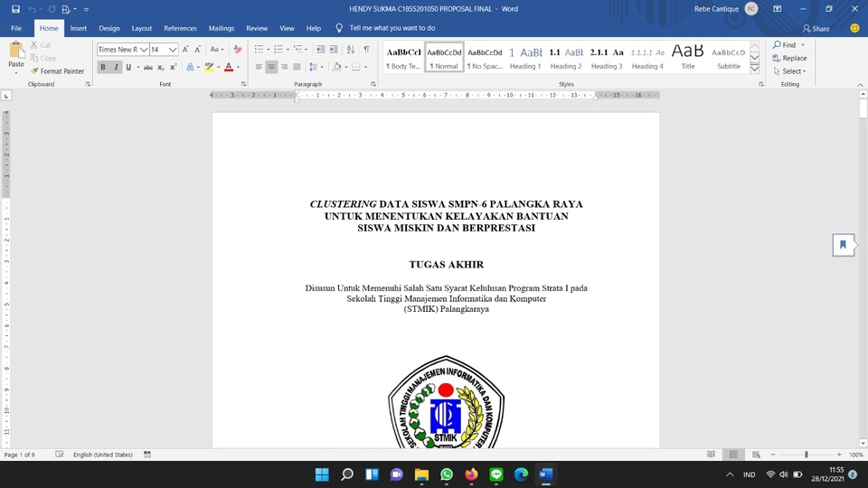Apply the Title style

687,58
